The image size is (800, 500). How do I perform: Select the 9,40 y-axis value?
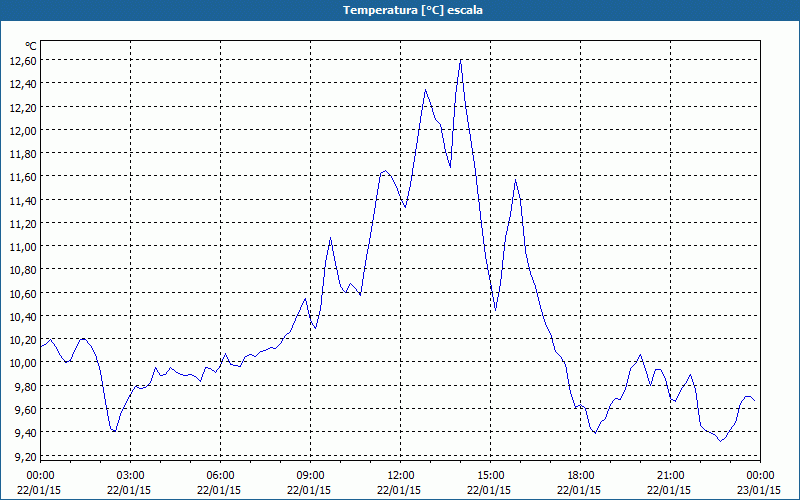coord(26,433)
